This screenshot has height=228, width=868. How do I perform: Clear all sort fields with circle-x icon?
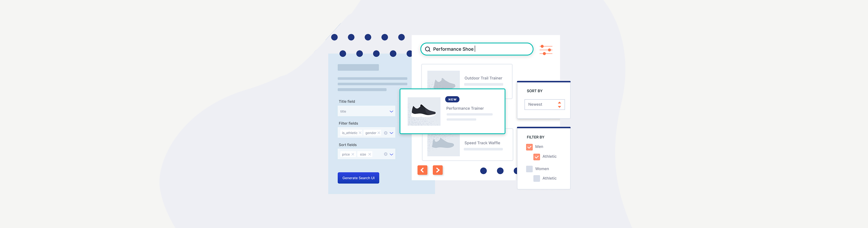(x=385, y=154)
